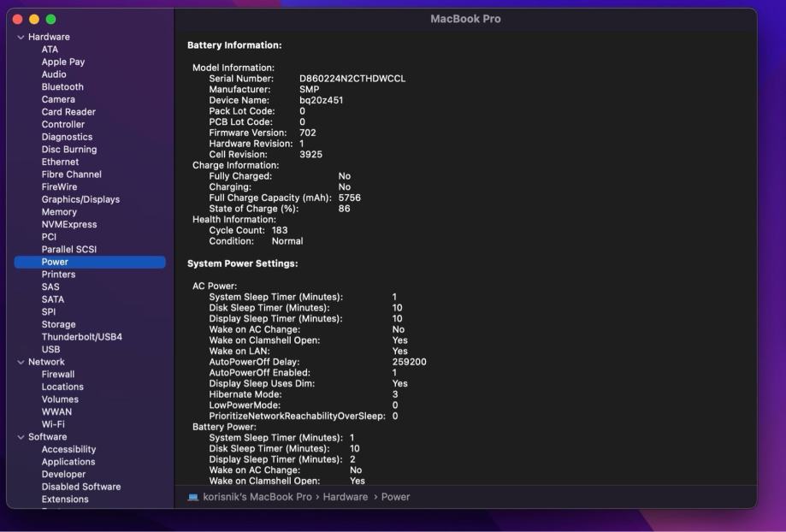Viewport: 786px width, 532px height.
Task: Open Fibre Channel sidebar item
Action: [72, 174]
